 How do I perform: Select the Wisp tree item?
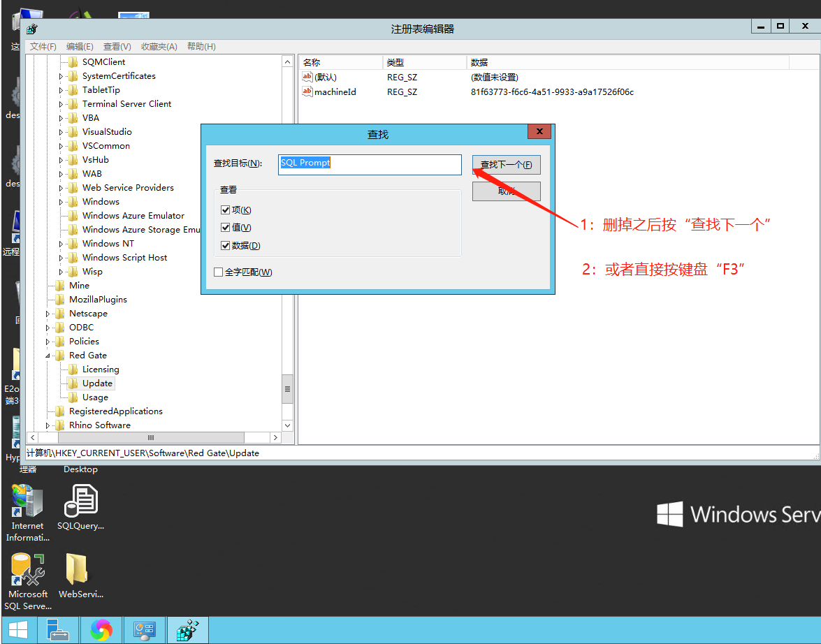pos(92,272)
